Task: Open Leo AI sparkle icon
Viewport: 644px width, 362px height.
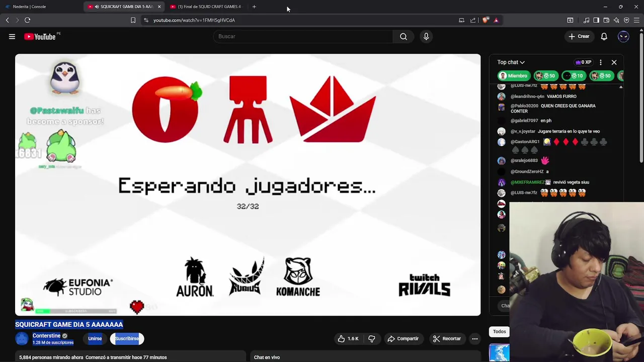Action: (616, 20)
